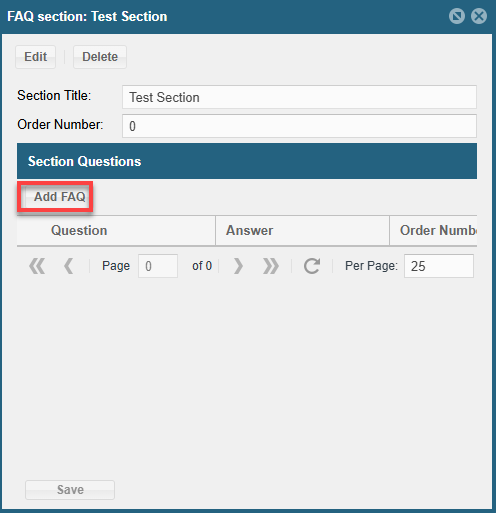496x513 pixels.
Task: Maximize the FAQ section window
Action: [x=457, y=16]
